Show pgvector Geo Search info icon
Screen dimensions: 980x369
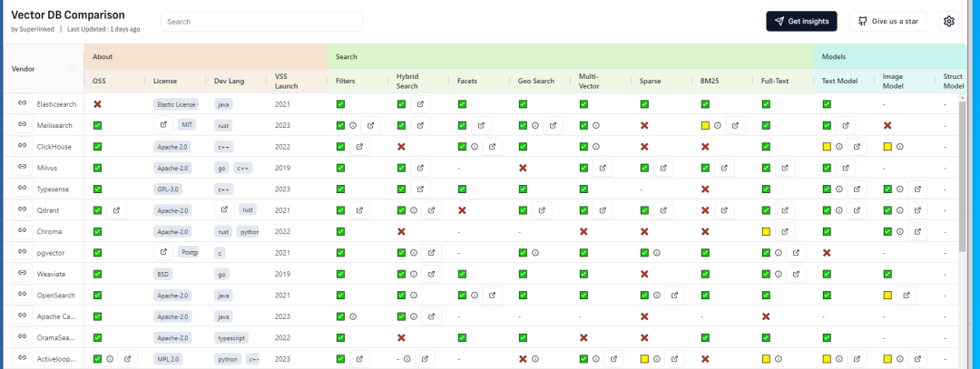point(535,252)
